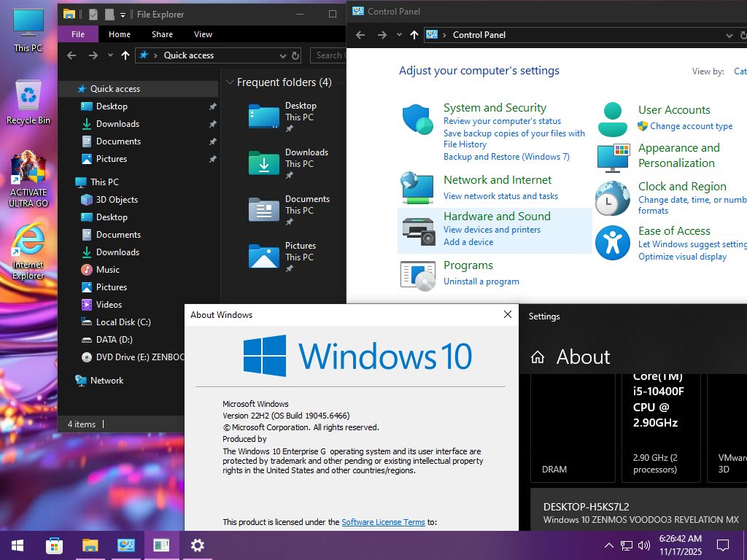Viewport: 747px width, 560px height.
Task: Show hidden system tray icons
Action: [x=609, y=545]
